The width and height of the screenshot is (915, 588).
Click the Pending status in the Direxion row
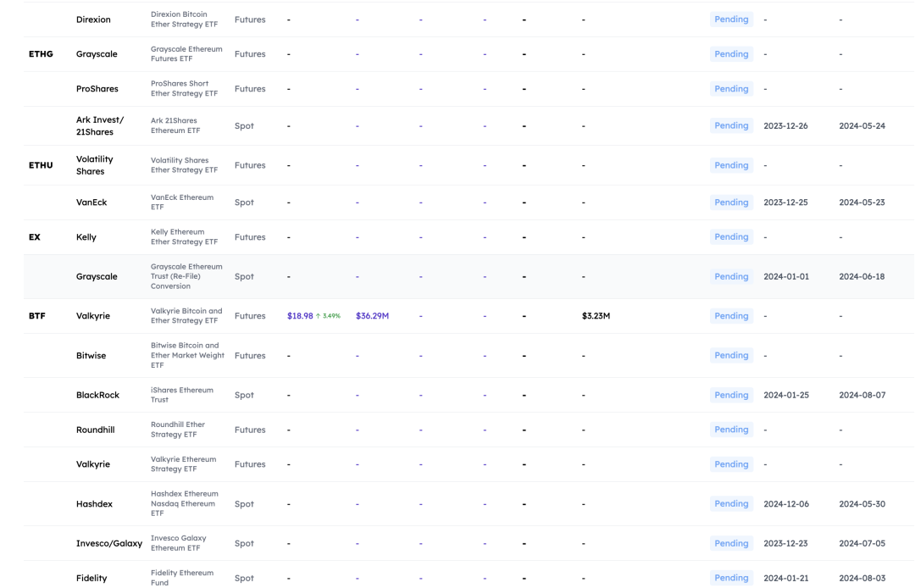[731, 19]
